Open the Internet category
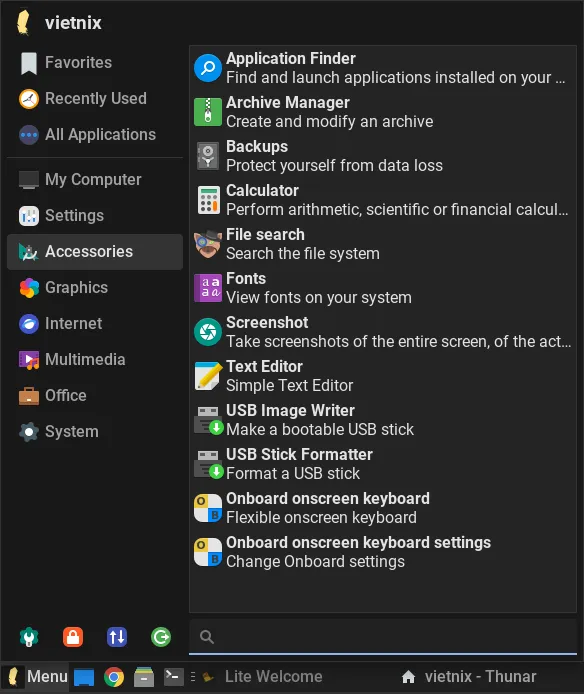 click(x=95, y=324)
